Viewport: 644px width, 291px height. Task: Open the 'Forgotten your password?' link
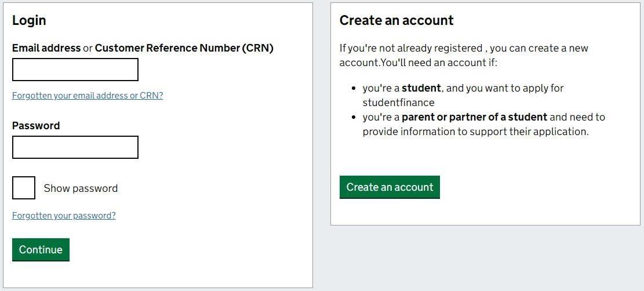(64, 216)
